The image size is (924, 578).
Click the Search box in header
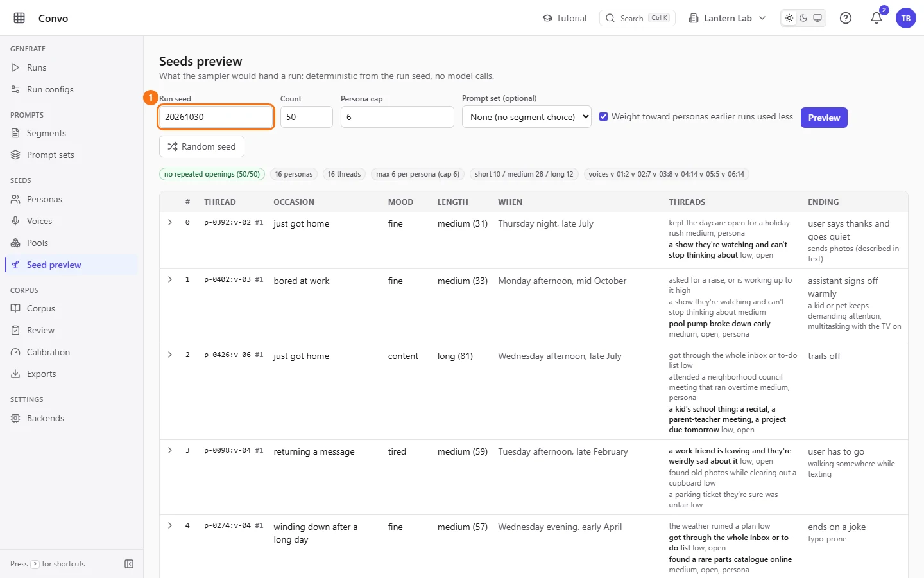click(637, 18)
